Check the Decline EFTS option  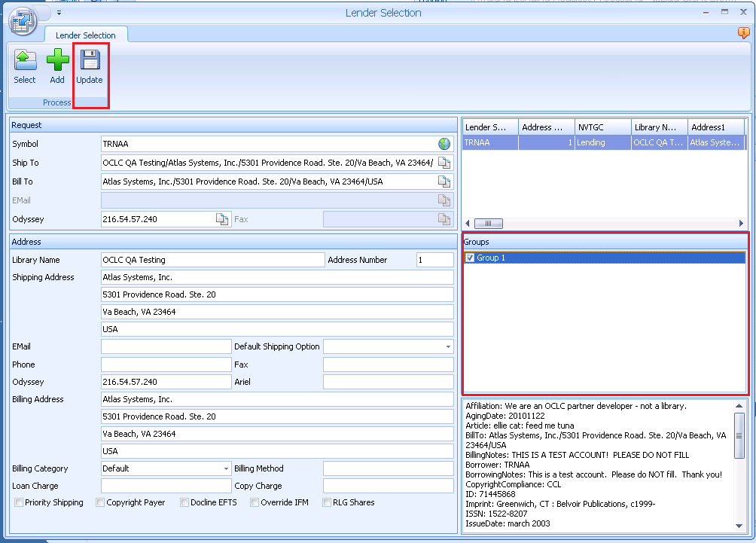tap(184, 502)
